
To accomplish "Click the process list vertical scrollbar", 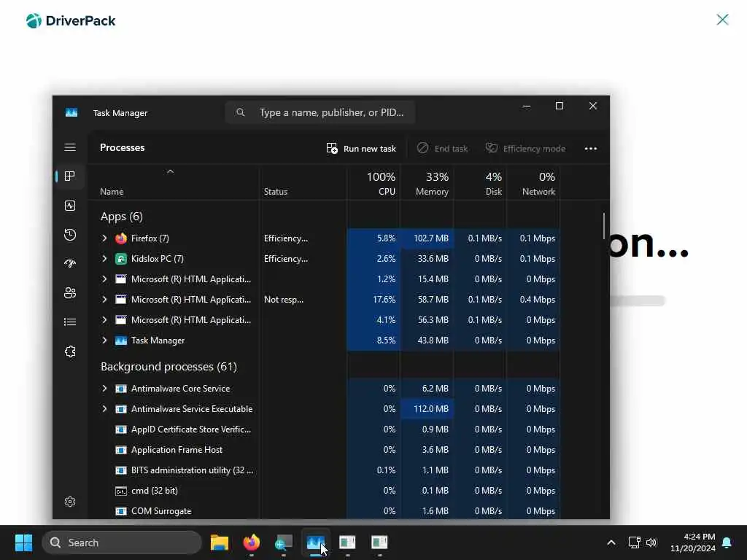I will click(604, 226).
